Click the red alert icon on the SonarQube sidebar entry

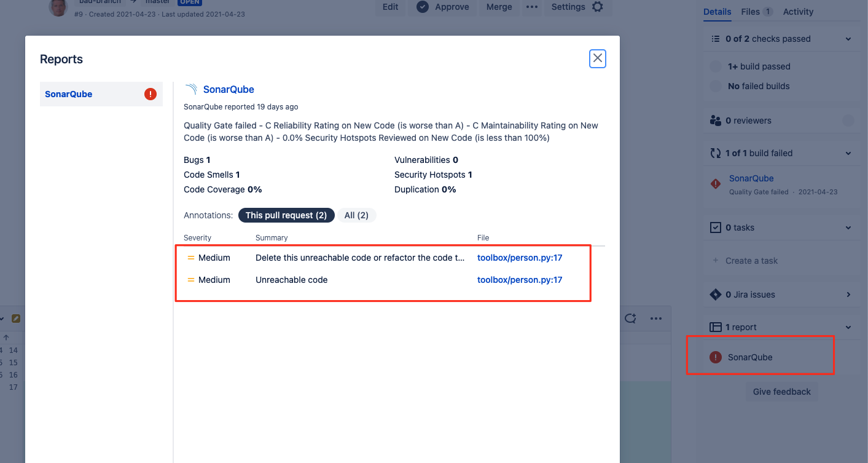[151, 94]
